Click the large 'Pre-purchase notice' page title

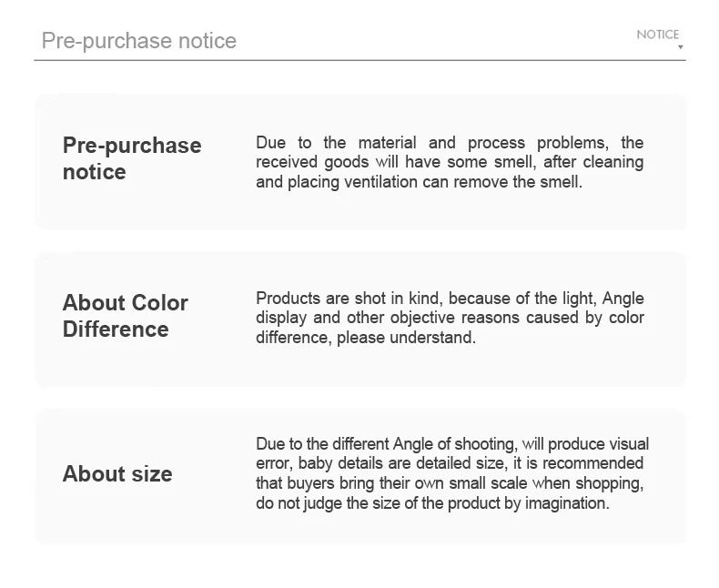tap(139, 41)
